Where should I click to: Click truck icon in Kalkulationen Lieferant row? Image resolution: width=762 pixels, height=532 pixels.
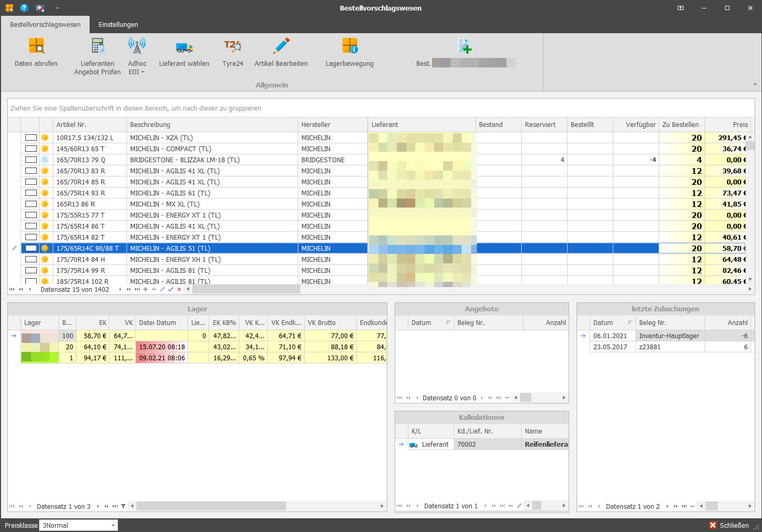pyautogui.click(x=414, y=445)
